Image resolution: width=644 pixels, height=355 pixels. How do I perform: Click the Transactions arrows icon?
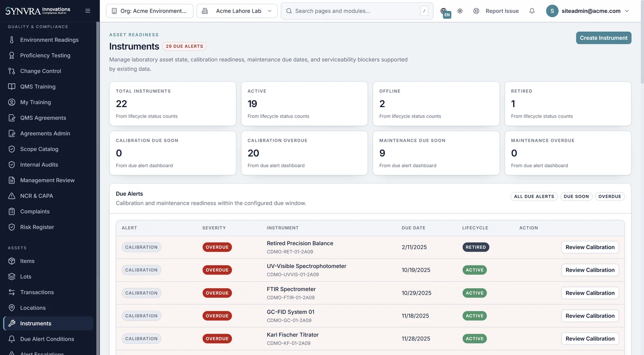point(12,292)
